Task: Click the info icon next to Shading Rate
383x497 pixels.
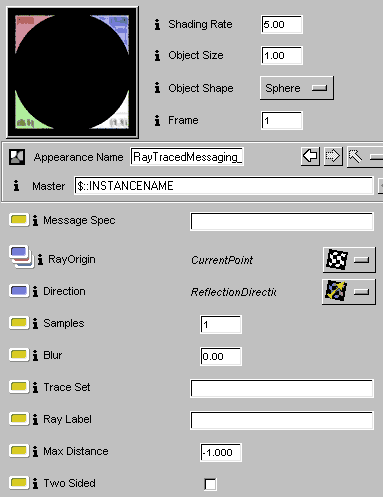Action: point(157,24)
